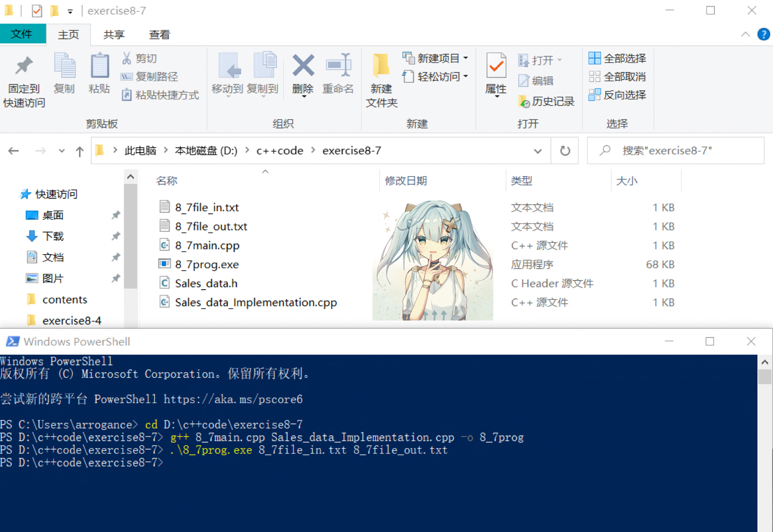Create a New Folder (新建文件夹)

(x=382, y=81)
